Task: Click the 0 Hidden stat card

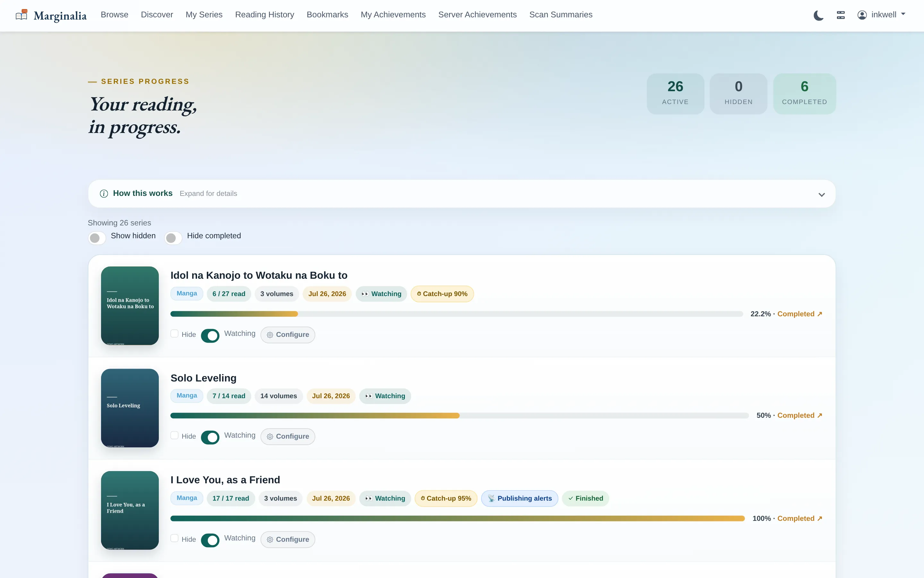Action: point(739,94)
